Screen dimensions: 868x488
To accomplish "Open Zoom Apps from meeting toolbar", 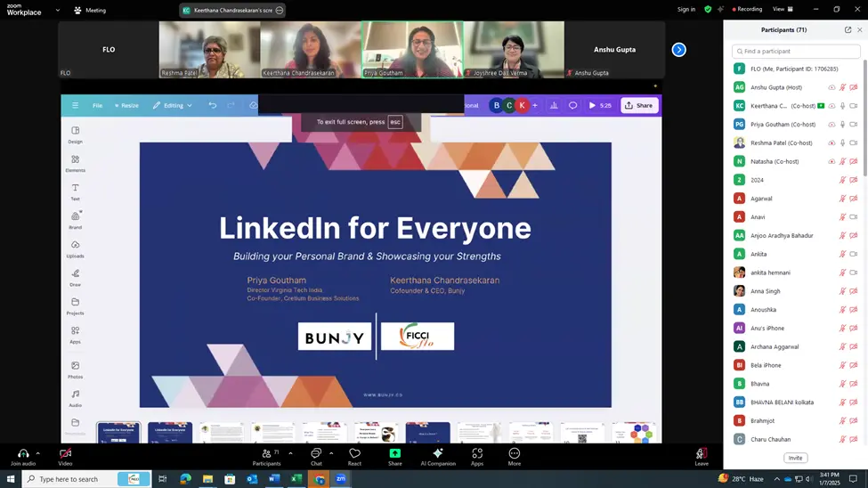I will click(477, 457).
